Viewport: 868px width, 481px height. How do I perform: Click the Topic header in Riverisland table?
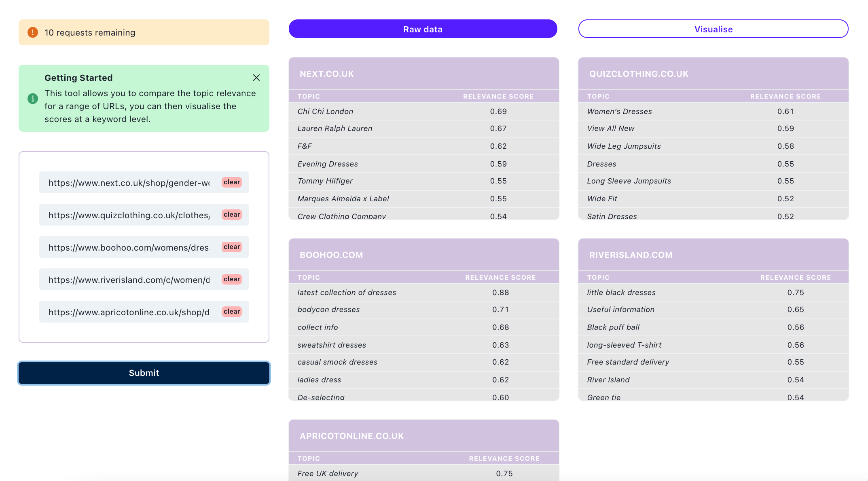click(598, 278)
